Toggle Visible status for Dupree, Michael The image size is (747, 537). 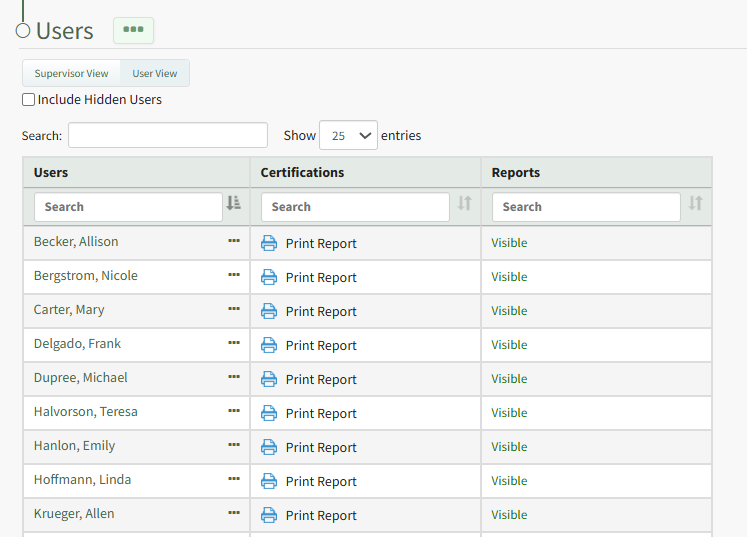coord(509,379)
